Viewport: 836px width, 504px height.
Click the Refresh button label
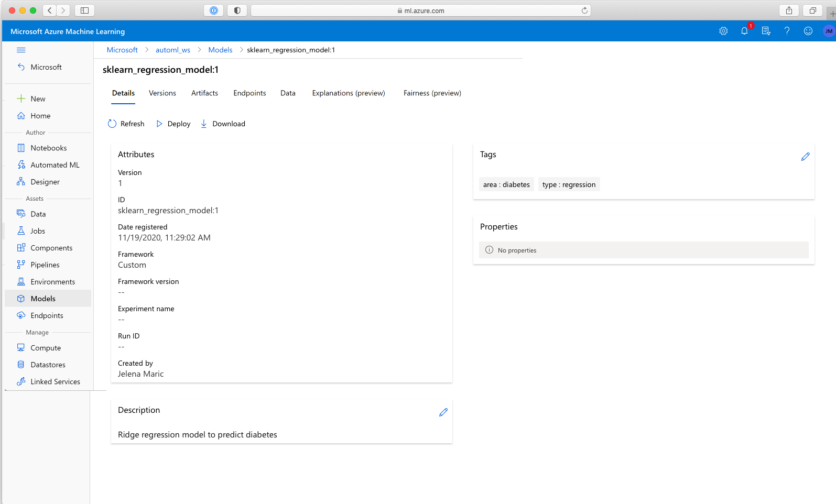(132, 124)
